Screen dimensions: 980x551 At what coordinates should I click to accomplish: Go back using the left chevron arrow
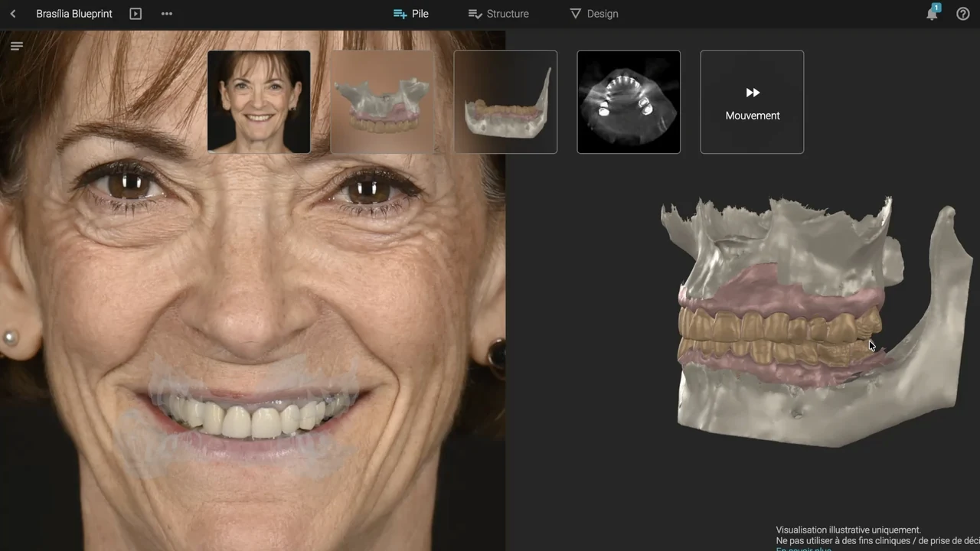(13, 14)
